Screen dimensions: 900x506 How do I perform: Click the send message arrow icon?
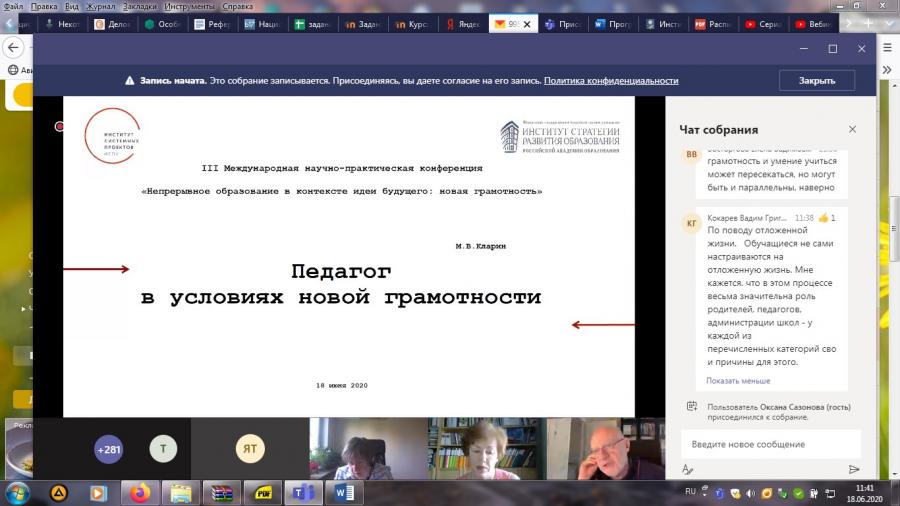(854, 469)
